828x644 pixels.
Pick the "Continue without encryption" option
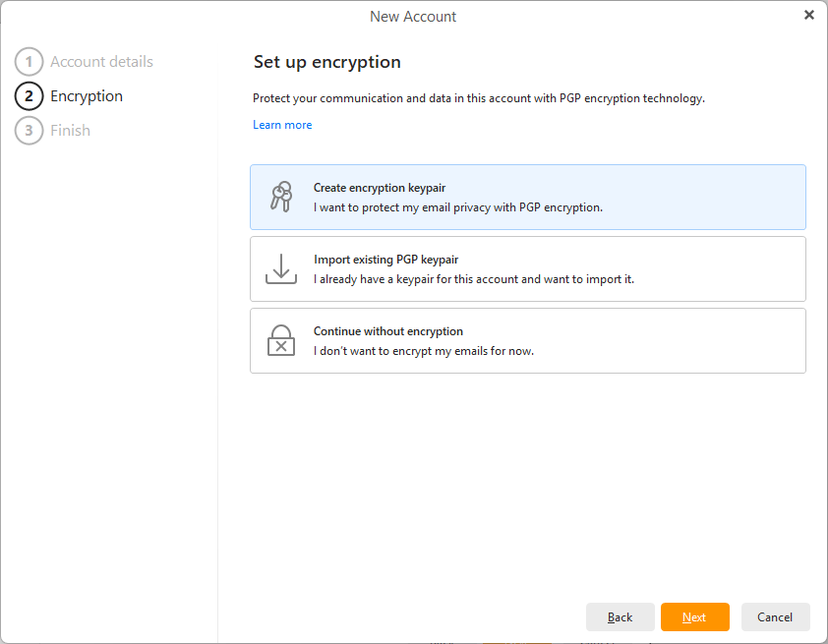click(x=527, y=340)
